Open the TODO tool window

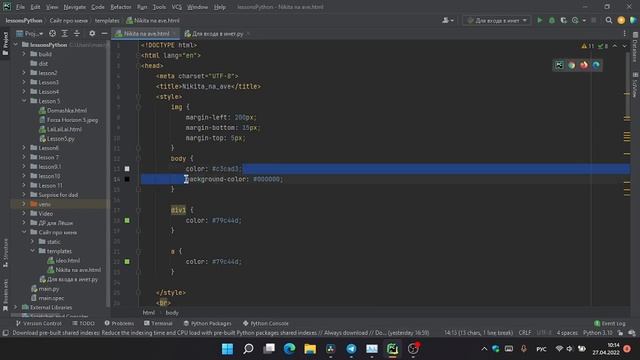[x=83, y=323]
